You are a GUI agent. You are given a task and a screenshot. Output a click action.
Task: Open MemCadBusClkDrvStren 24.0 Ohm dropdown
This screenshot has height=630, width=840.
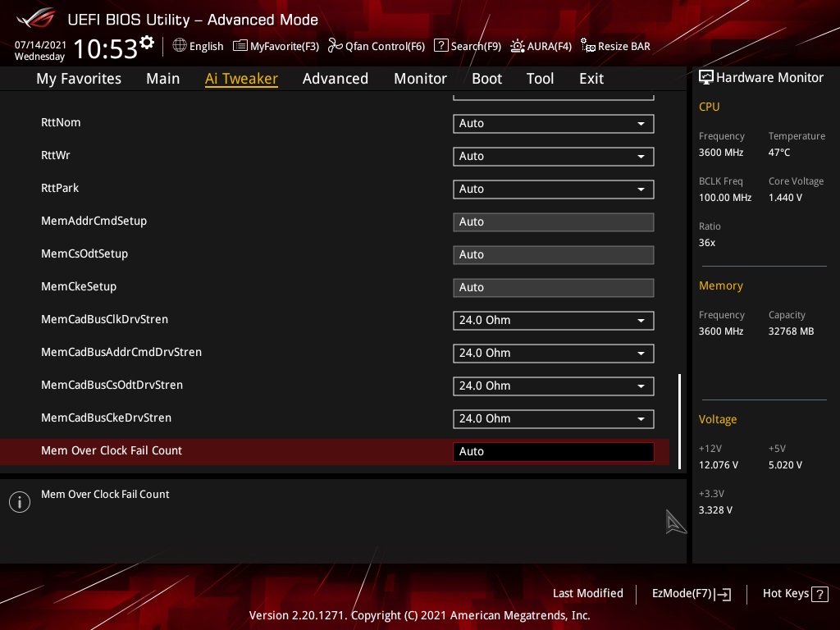pos(554,321)
